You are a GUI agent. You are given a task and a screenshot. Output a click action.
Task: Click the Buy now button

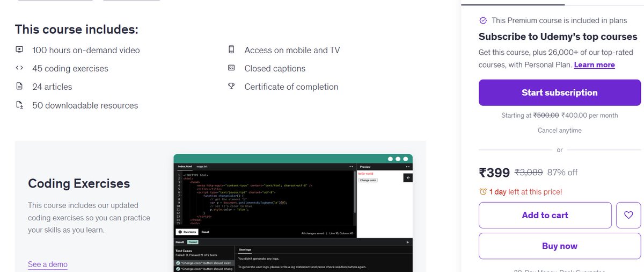560,246
